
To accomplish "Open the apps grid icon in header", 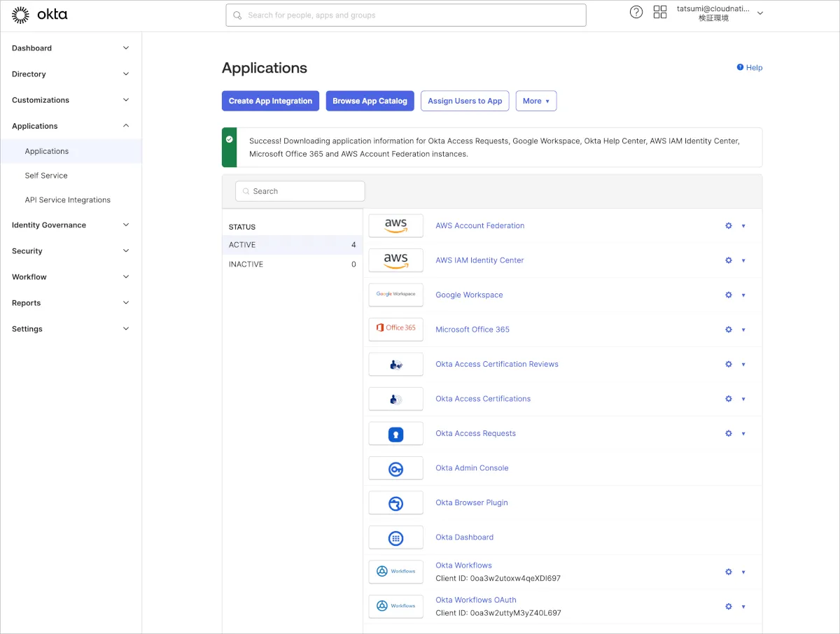I will 659,12.
